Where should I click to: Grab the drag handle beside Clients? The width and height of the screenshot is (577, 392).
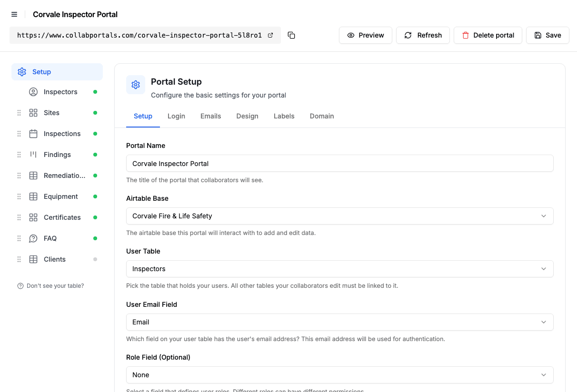coord(19,259)
